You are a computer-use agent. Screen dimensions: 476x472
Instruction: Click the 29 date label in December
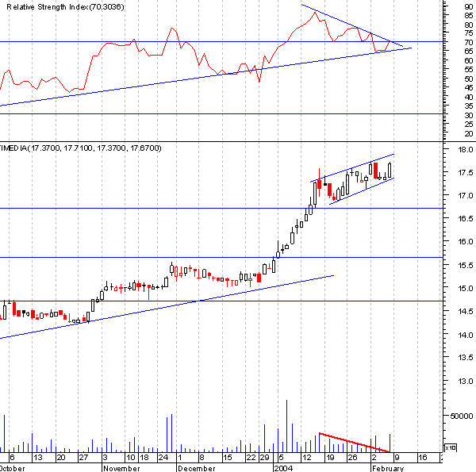pos(264,458)
